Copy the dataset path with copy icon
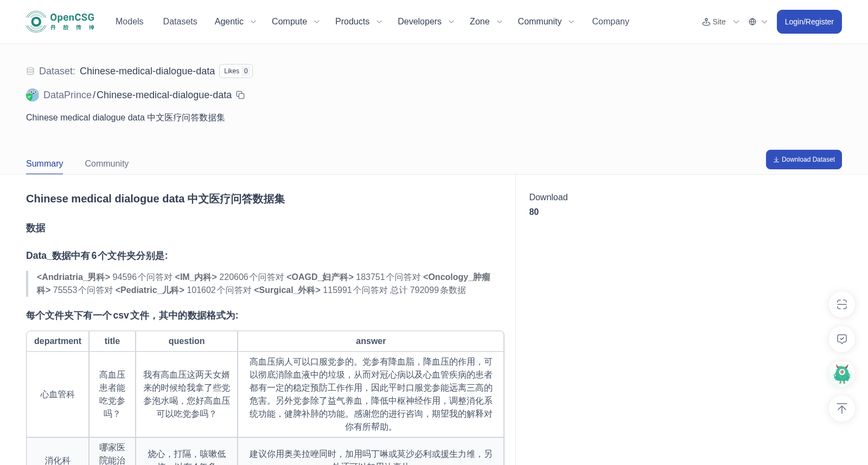This screenshot has height=465, width=868. pos(240,95)
